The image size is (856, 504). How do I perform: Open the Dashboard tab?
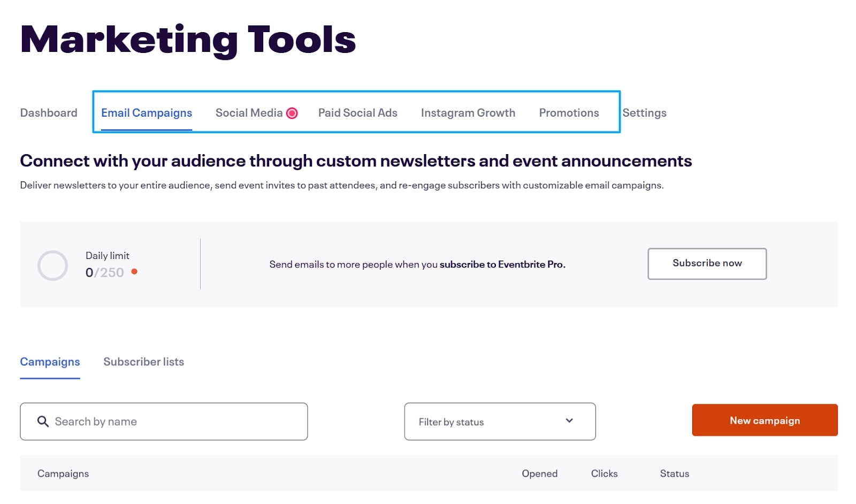[x=49, y=113]
